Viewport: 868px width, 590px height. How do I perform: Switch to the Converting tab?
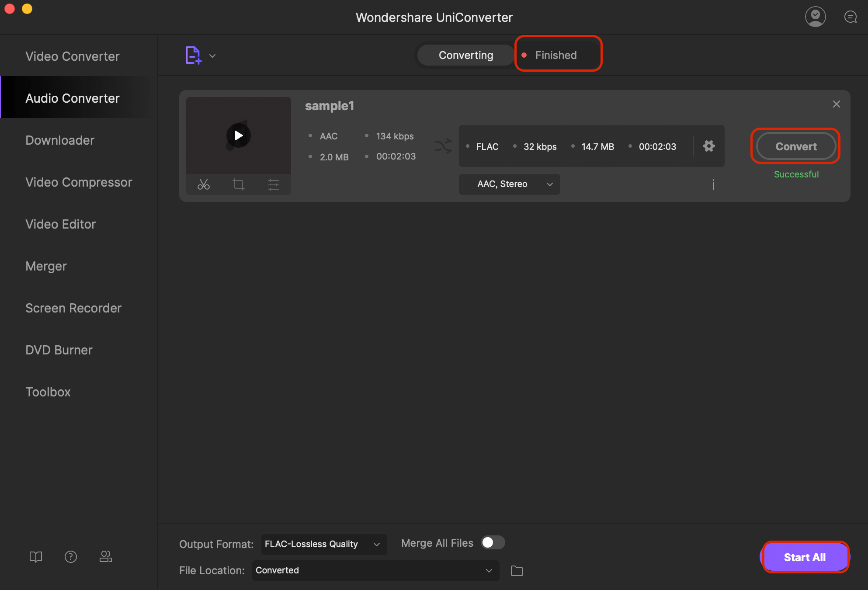[x=465, y=56]
